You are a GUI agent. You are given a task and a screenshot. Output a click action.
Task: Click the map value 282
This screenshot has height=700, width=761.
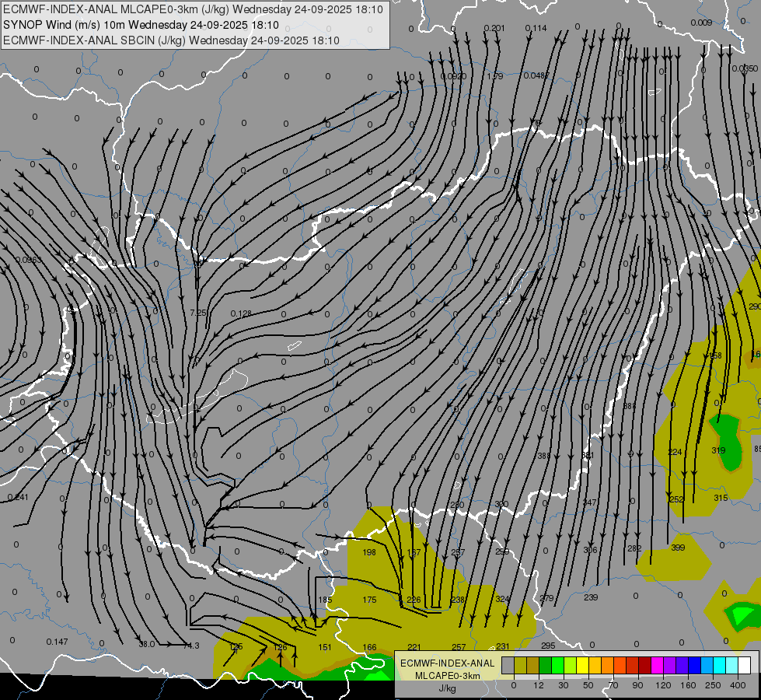[634, 548]
